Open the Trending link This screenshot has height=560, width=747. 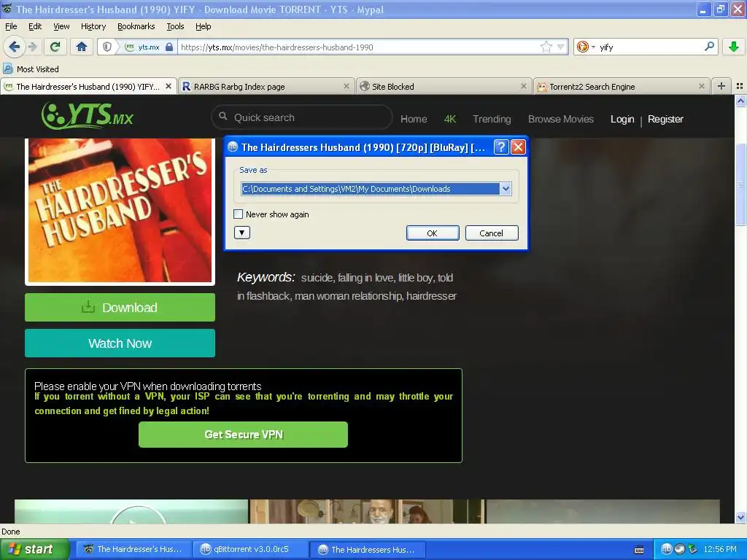[x=492, y=119]
